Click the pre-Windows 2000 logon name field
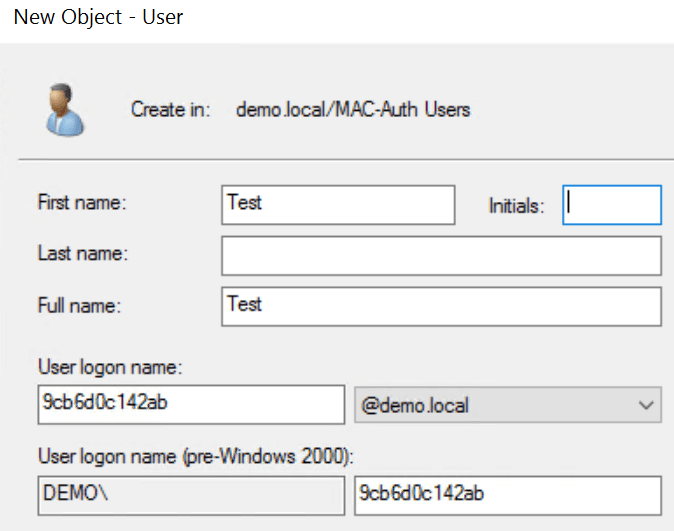Image resolution: width=674 pixels, height=531 pixels. [x=508, y=495]
